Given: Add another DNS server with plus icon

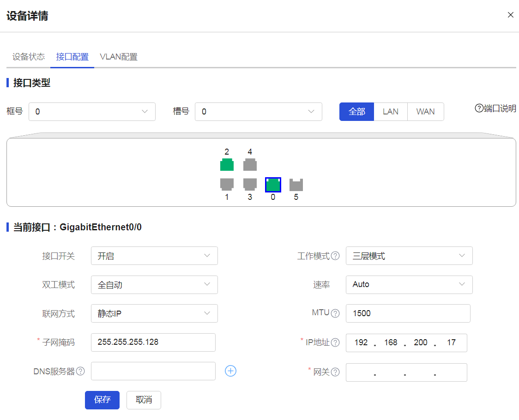Looking at the screenshot, I should pyautogui.click(x=230, y=371).
